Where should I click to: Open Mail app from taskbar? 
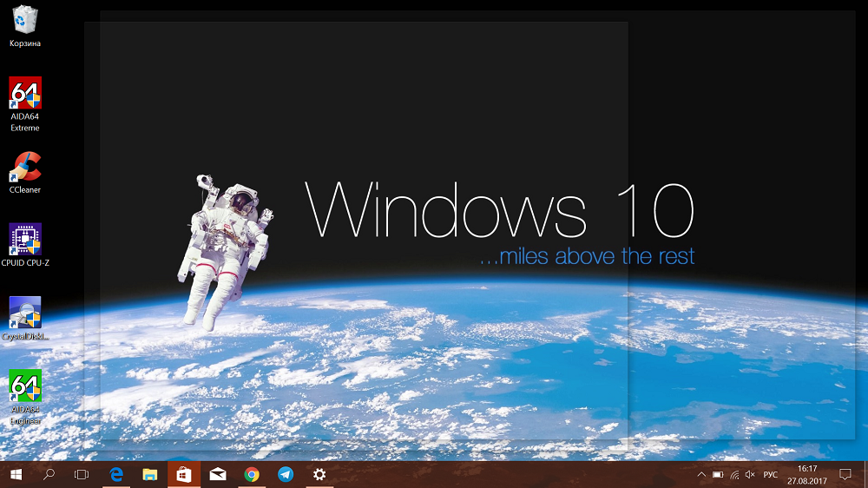[218, 475]
